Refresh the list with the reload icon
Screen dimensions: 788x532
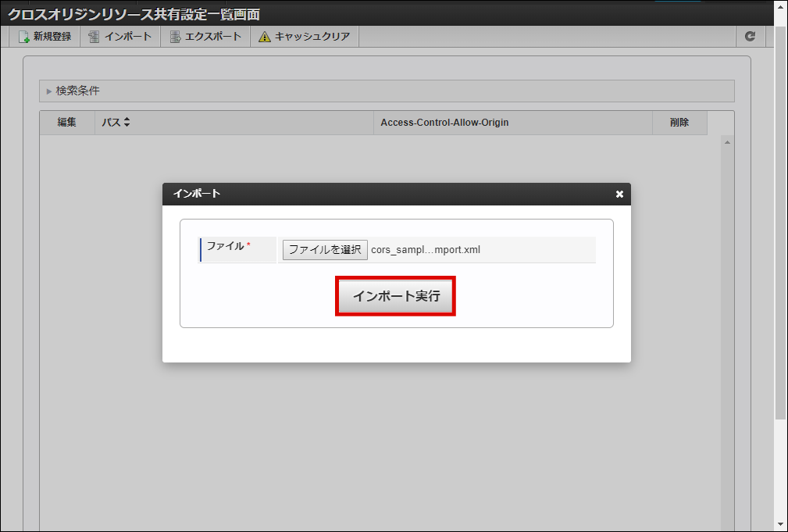pos(750,36)
